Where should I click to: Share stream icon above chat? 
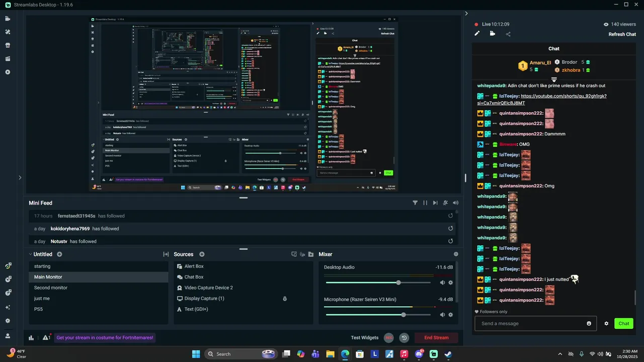point(508,34)
